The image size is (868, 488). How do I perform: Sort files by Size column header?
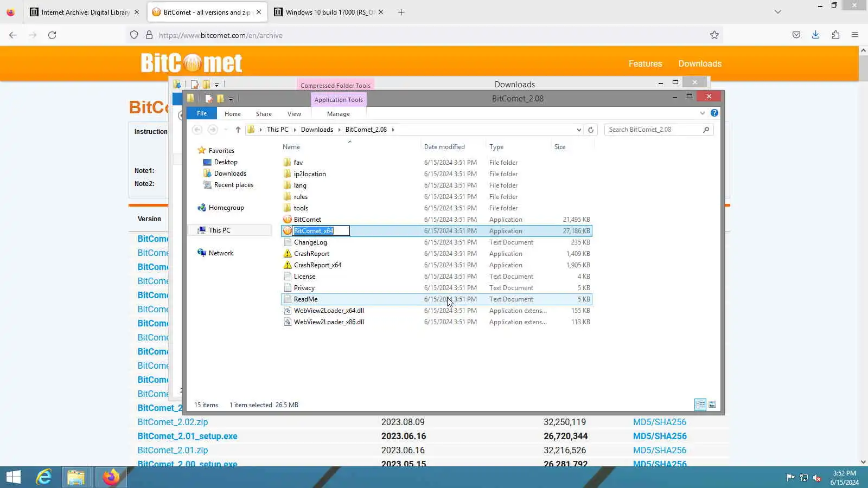coord(560,147)
